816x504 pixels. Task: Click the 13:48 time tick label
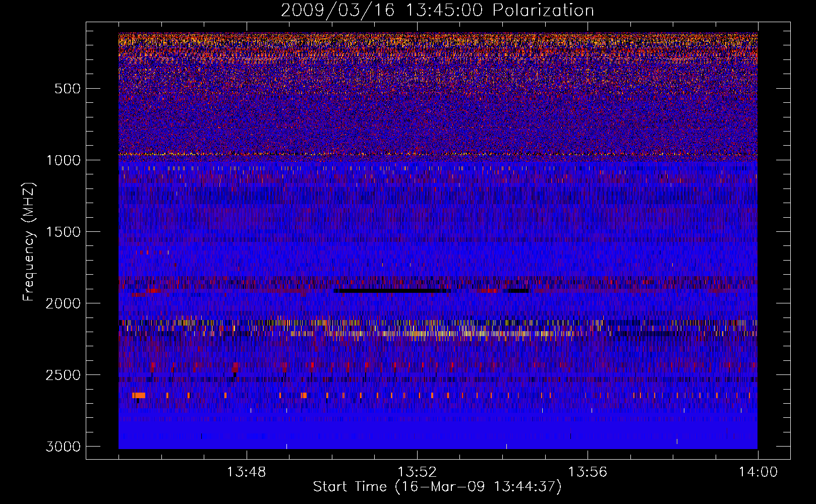pos(247,472)
